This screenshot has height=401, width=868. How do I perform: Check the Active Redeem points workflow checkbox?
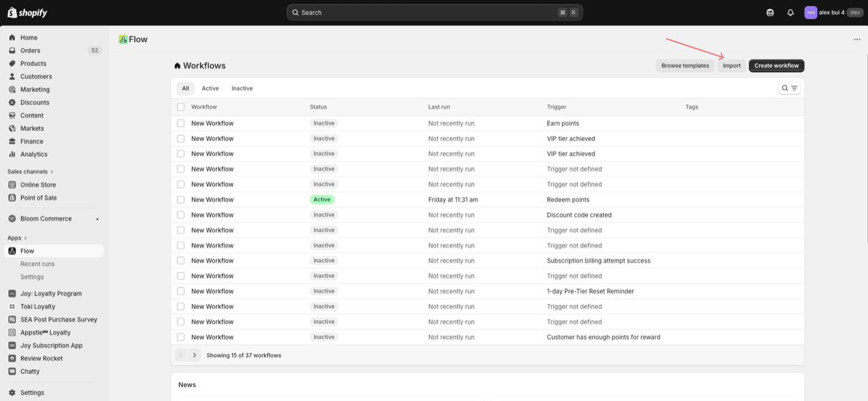(180, 199)
